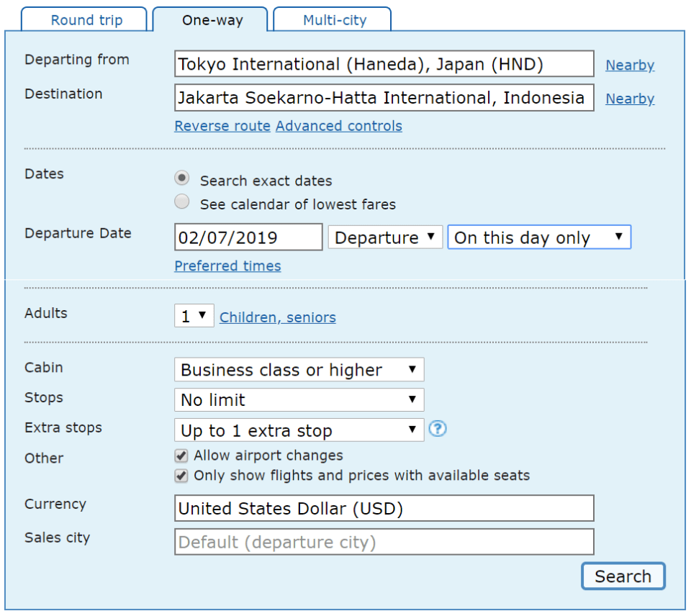Viewport: 691px width, 616px height.
Task: Open the Departure type dropdown
Action: click(x=385, y=237)
